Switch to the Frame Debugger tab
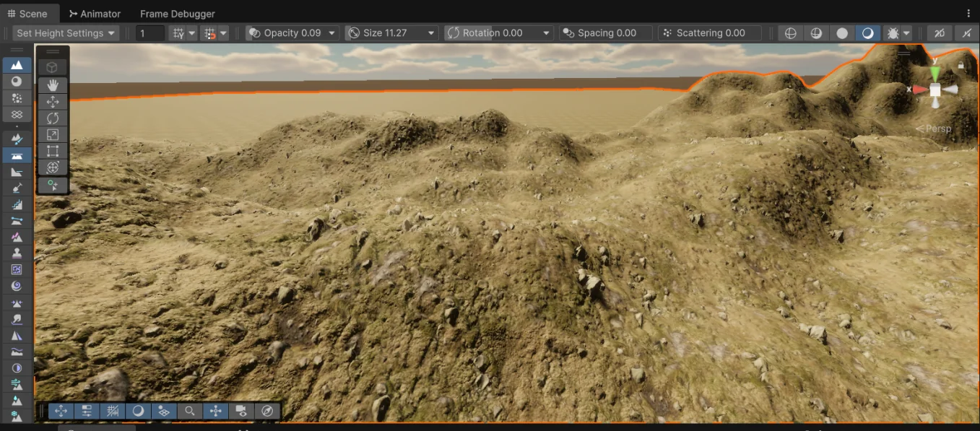This screenshot has width=980, height=431. tap(178, 14)
